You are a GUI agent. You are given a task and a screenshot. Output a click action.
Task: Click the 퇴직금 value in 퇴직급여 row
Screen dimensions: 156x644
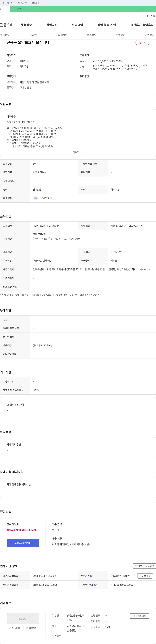pyautogui.click(x=114, y=260)
